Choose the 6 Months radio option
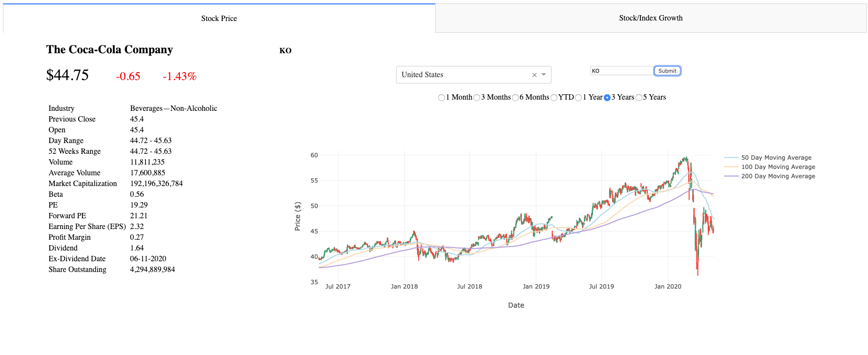This screenshot has width=868, height=355. (515, 98)
